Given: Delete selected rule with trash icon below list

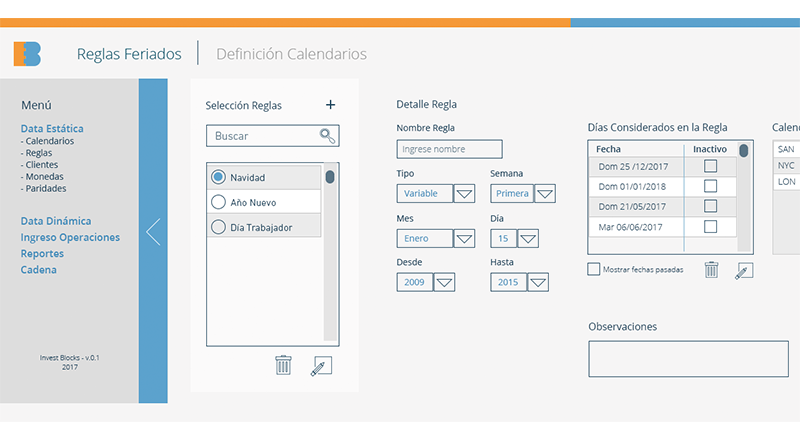Looking at the screenshot, I should point(283,365).
